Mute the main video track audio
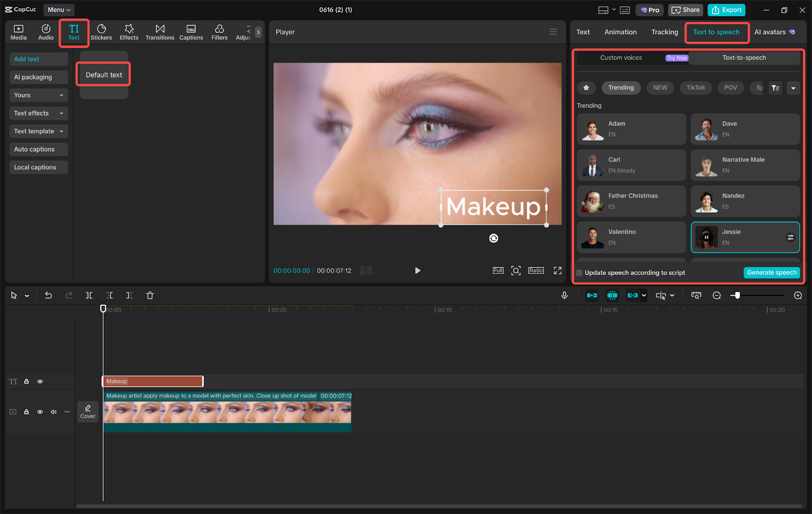This screenshot has height=514, width=812. point(53,412)
